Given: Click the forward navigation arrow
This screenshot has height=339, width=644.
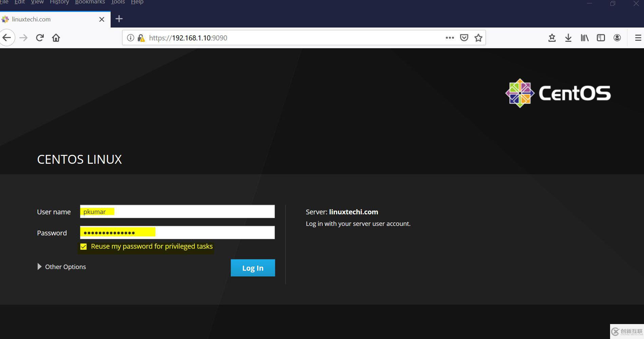Looking at the screenshot, I should click(x=23, y=38).
